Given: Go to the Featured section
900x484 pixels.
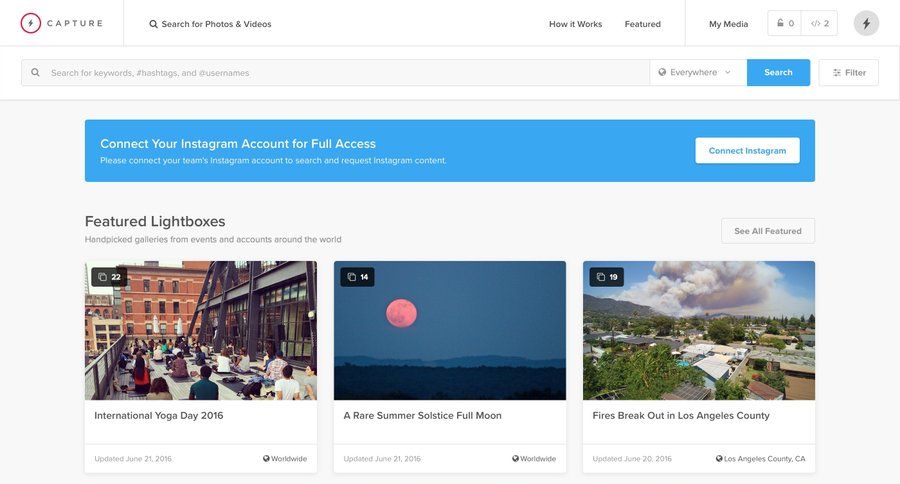Looking at the screenshot, I should click(x=642, y=24).
